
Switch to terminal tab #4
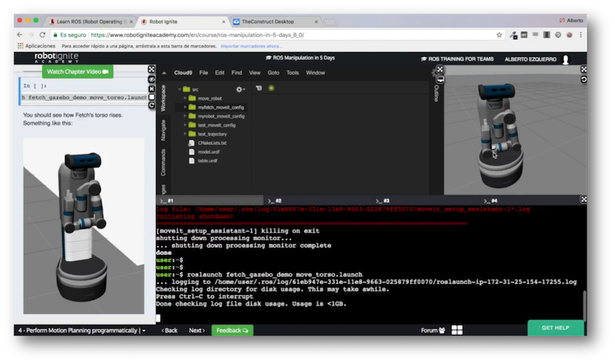coord(530,200)
